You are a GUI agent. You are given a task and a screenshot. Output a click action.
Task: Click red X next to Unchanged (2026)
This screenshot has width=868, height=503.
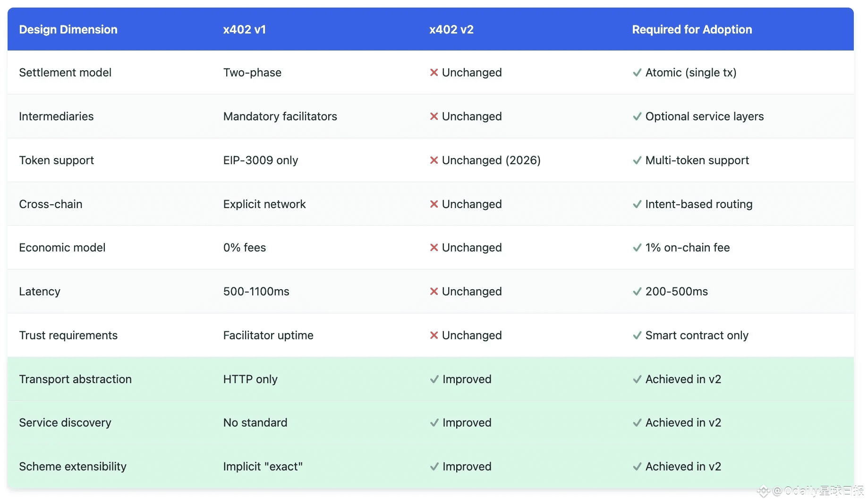click(x=434, y=160)
